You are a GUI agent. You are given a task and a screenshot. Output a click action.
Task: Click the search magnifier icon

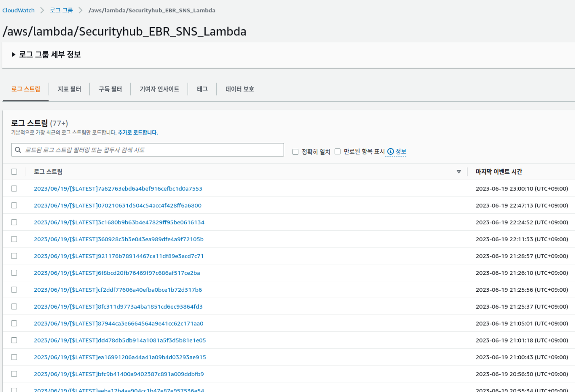pos(18,150)
